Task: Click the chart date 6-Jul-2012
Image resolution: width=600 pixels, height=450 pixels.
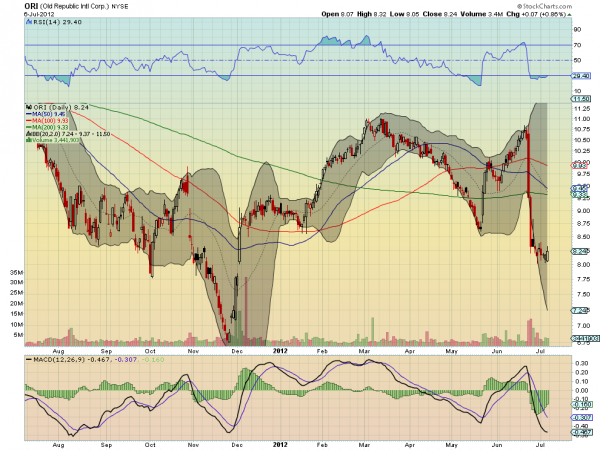Action: pyautogui.click(x=39, y=14)
